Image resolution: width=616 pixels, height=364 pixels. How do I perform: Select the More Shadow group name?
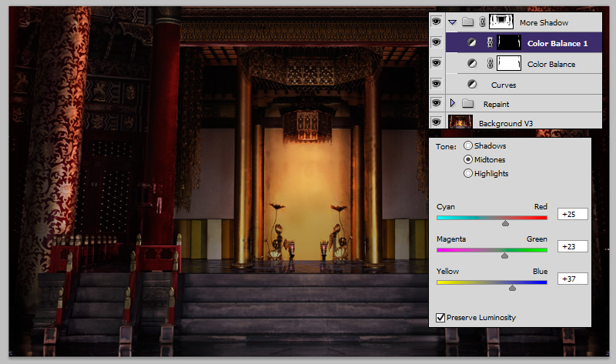544,23
